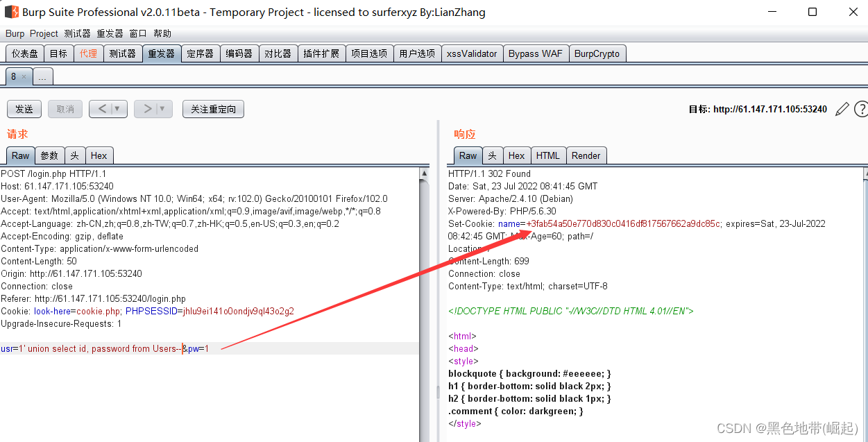Open the 重发器 menu in the menu bar
This screenshot has width=868, height=442.
(x=110, y=33)
